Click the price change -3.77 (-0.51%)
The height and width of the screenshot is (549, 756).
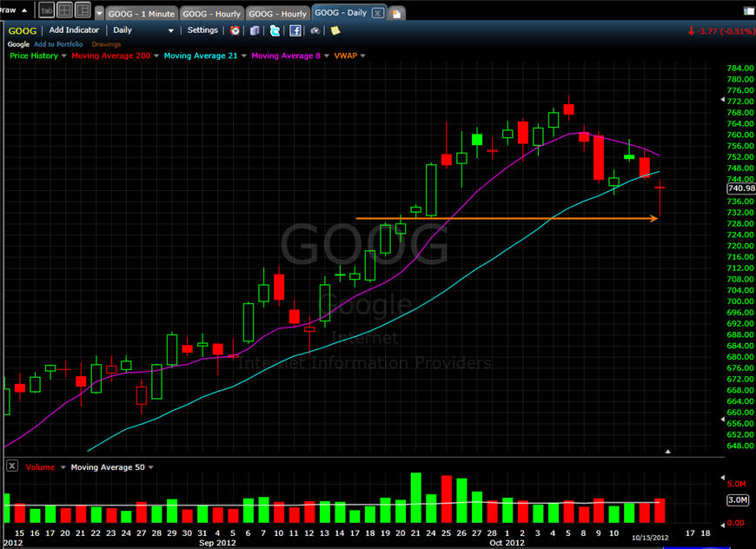pyautogui.click(x=722, y=31)
